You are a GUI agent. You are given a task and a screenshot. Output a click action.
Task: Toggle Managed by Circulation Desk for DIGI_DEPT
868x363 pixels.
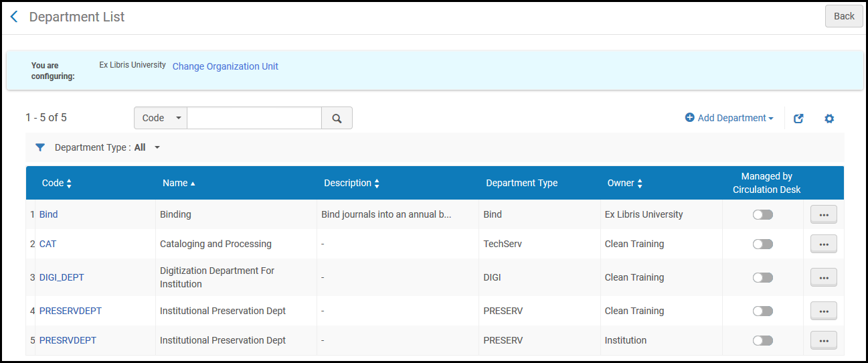click(762, 277)
